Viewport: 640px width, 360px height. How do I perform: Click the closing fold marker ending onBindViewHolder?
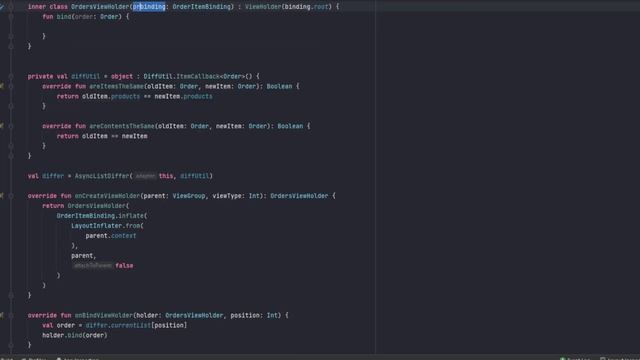point(11,345)
